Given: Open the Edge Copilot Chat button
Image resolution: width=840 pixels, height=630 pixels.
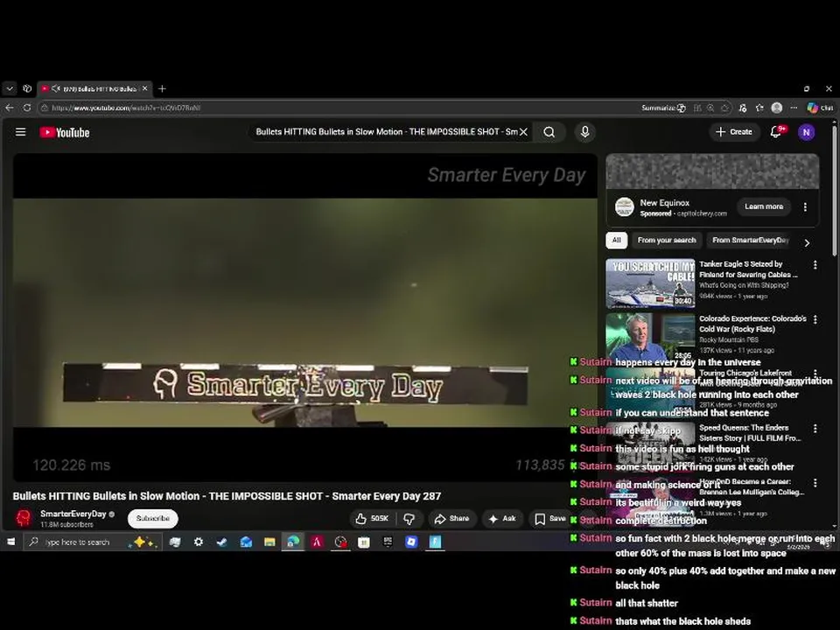Looking at the screenshot, I should pos(820,108).
